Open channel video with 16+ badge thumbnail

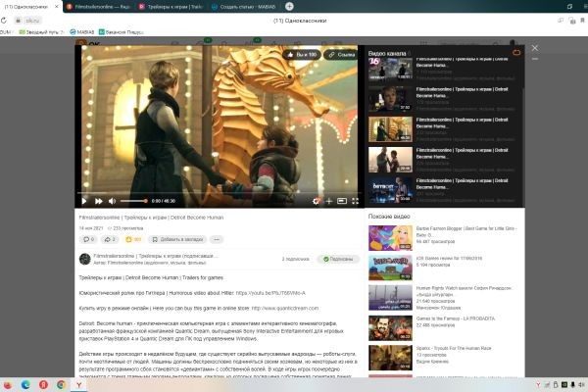pyautogui.click(x=390, y=69)
